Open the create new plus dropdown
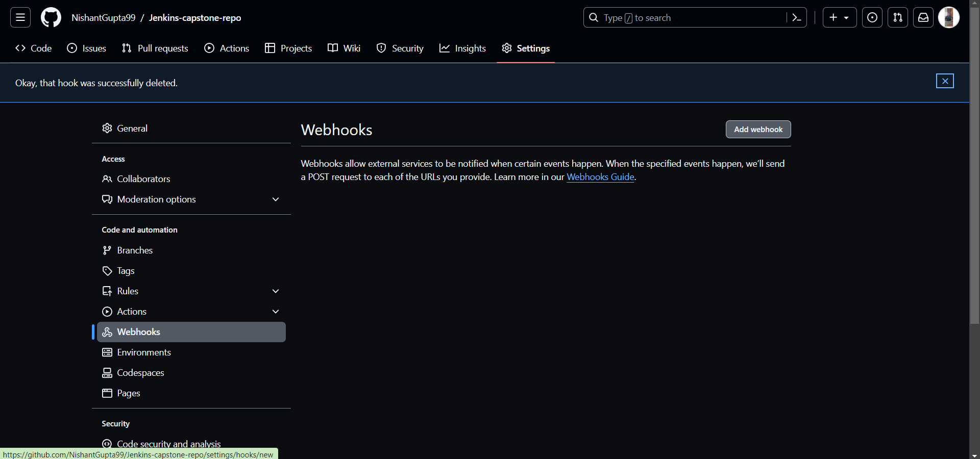Screen dimensions: 980x459 click(x=839, y=18)
